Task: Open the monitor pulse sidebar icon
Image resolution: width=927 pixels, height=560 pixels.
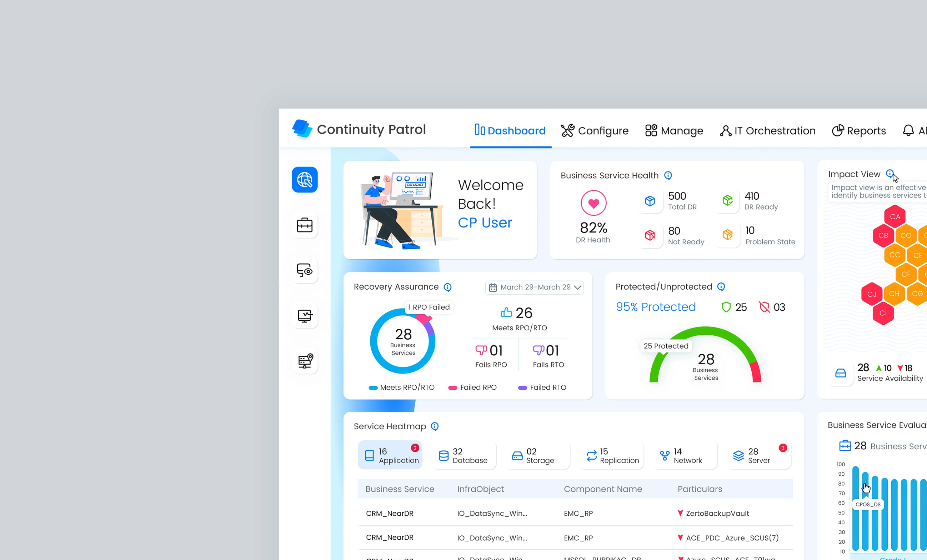Action: 305,315
